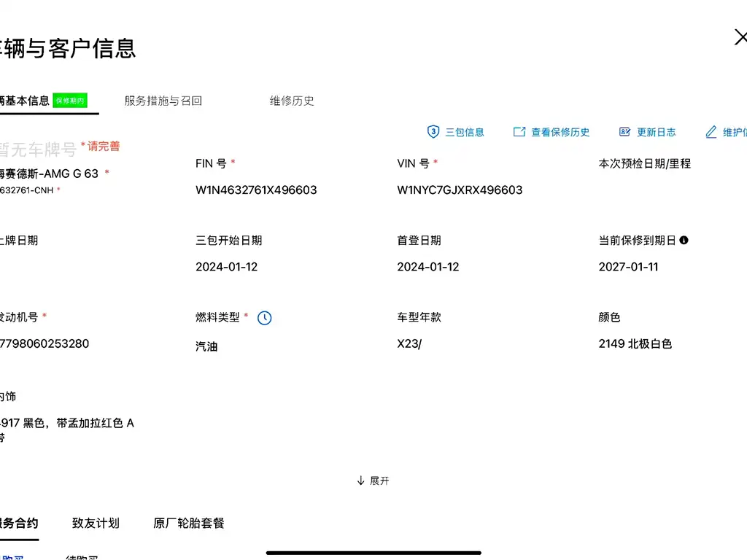Expand more details via 展开
This screenshot has width=747, height=560.
pos(379,481)
